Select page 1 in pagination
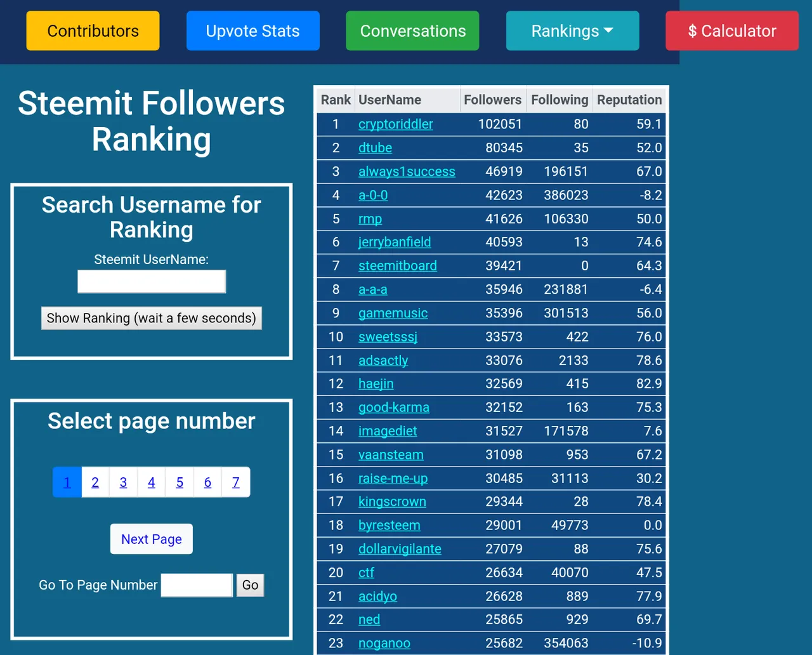 pyautogui.click(x=67, y=482)
